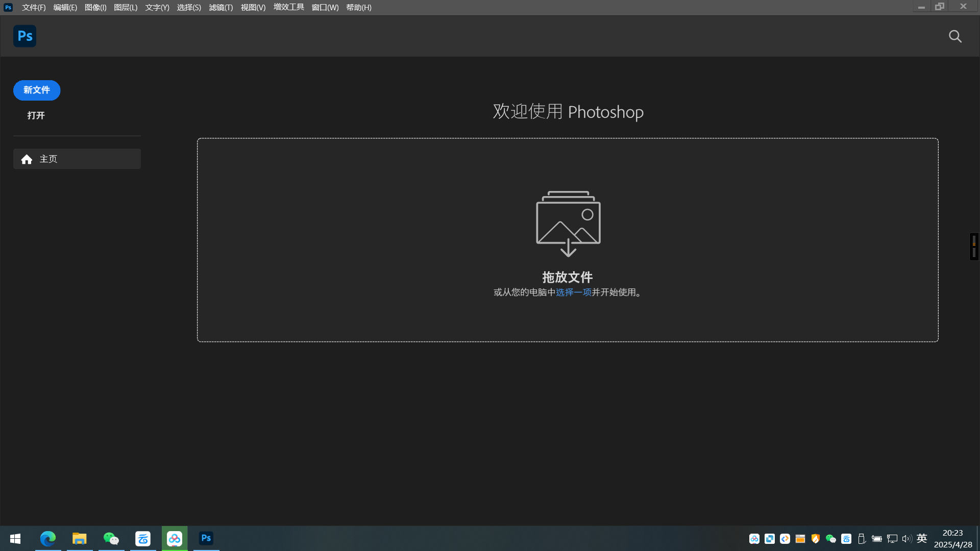Open the Windows Start menu
980x551 pixels.
click(x=15, y=538)
